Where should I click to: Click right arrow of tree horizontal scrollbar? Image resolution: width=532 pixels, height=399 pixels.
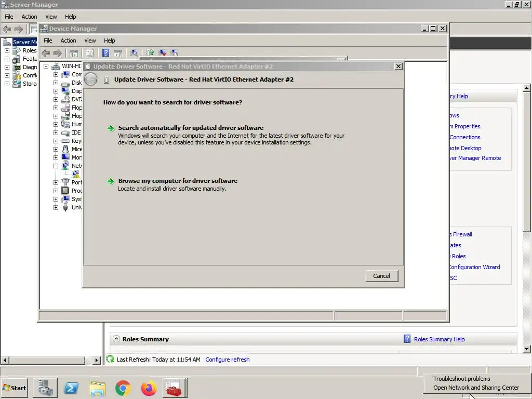click(97, 360)
